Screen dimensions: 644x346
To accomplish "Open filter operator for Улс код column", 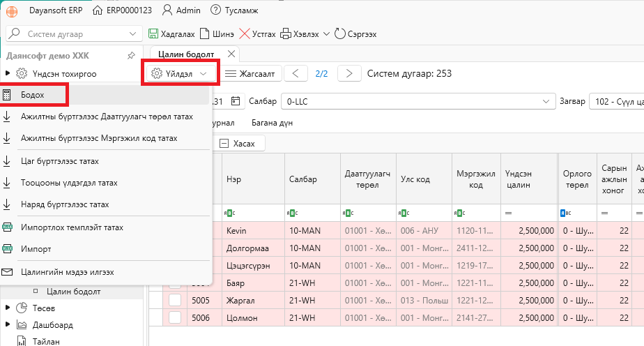I will (x=404, y=213).
